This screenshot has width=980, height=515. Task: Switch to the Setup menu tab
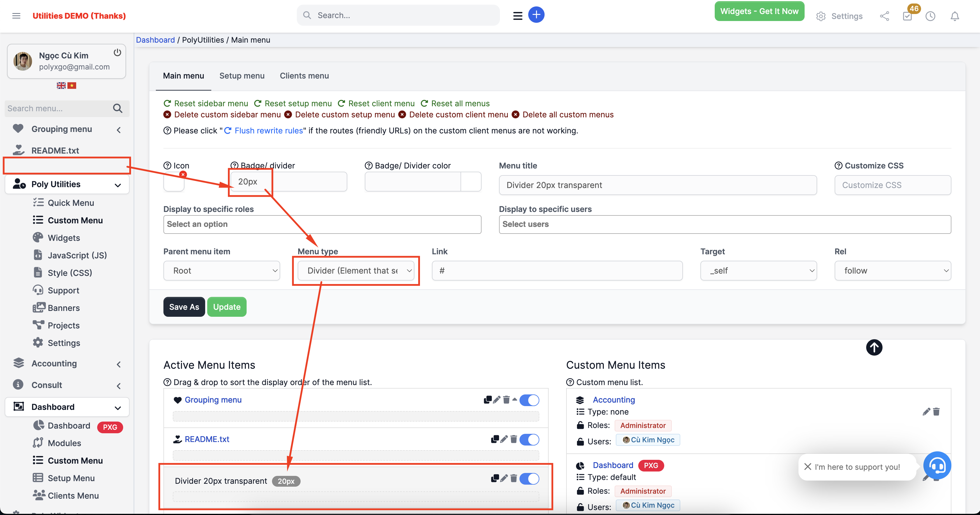click(x=242, y=76)
